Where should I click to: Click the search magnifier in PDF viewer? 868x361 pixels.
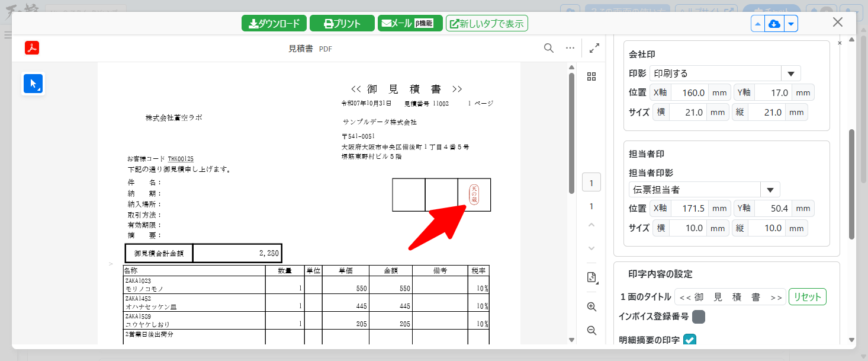pos(549,48)
